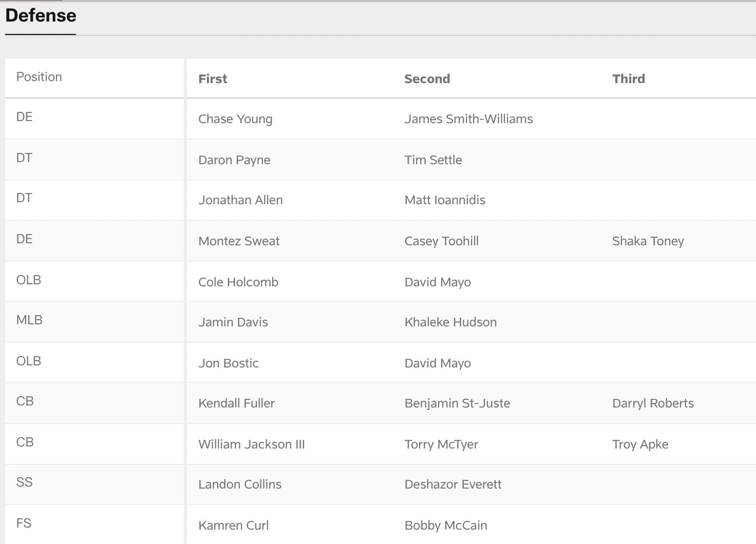Select Cole Holcomb at OLB

click(238, 282)
